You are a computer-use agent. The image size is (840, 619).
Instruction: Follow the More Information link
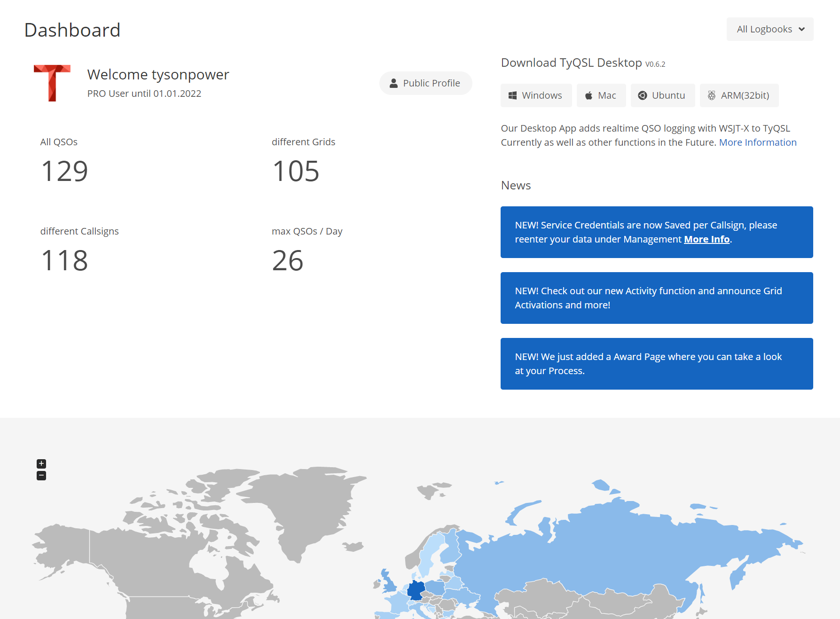pos(757,142)
